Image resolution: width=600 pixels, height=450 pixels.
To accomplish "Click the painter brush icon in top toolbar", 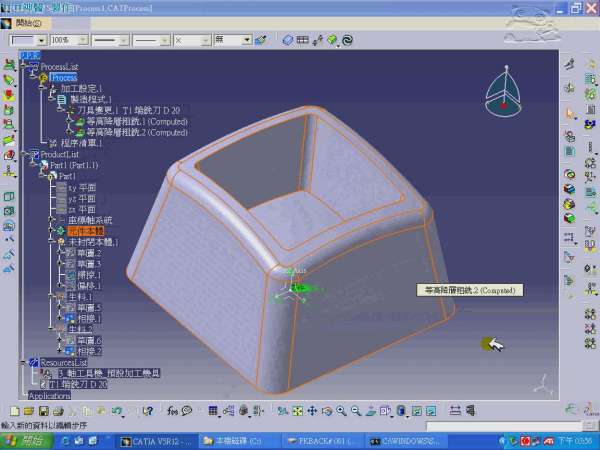I will tap(260, 40).
